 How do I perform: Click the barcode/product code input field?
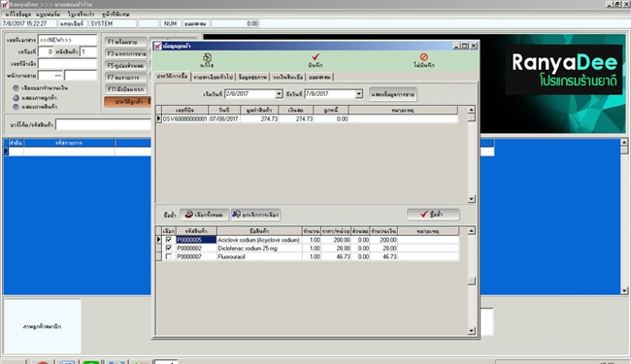pos(104,124)
